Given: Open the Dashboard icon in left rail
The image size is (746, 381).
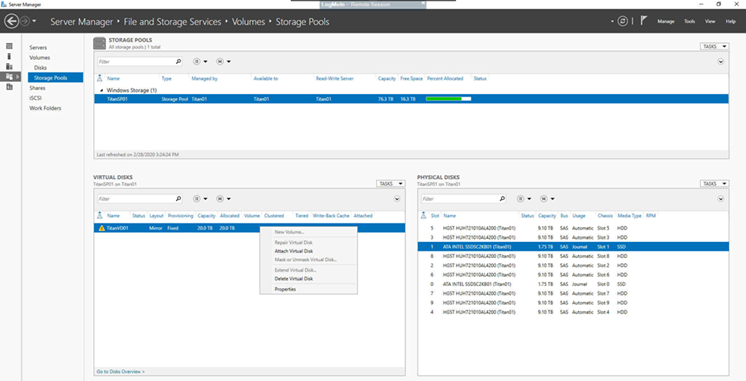Looking at the screenshot, I should click(9, 46).
